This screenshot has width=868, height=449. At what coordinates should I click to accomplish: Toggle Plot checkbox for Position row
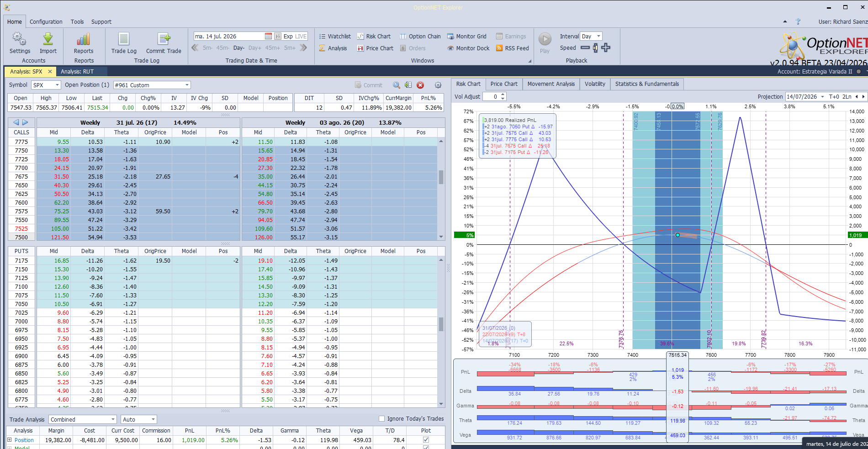[x=426, y=440]
